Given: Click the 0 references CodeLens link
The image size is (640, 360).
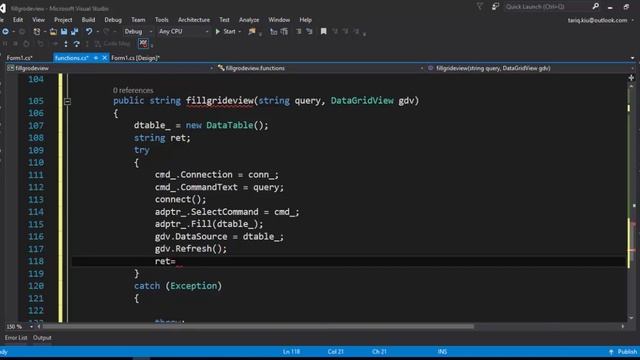Looking at the screenshot, I should click(x=133, y=90).
